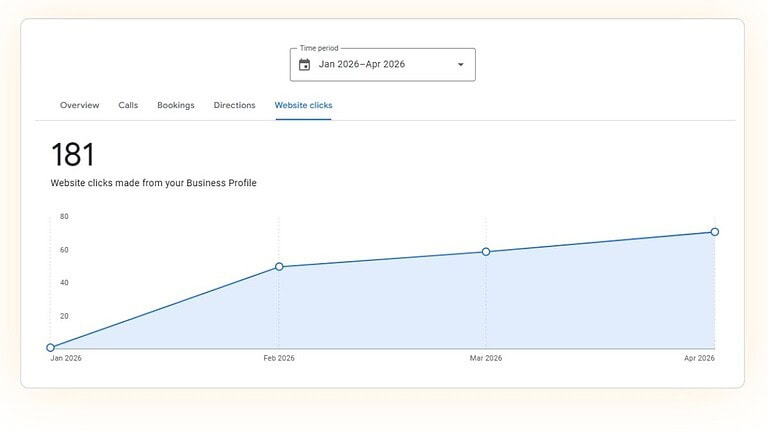The height and width of the screenshot is (432, 768).
Task: Click the Jan 2026 data point on chart
Action: [x=50, y=348]
